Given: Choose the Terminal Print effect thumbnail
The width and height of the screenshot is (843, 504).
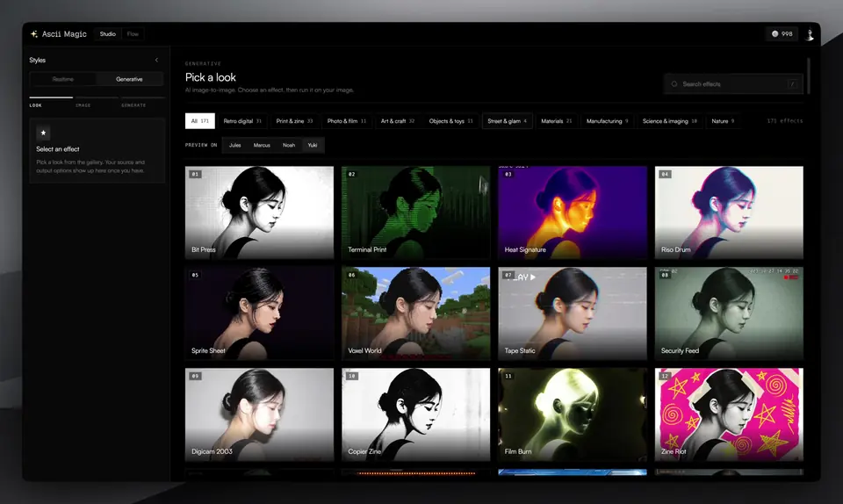Looking at the screenshot, I should (x=415, y=212).
